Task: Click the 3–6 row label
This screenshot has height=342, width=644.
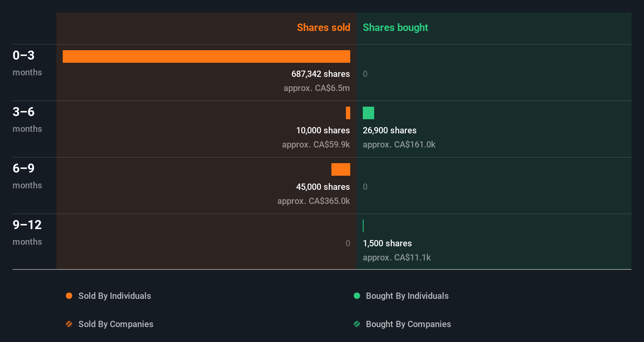Action: pyautogui.click(x=24, y=112)
